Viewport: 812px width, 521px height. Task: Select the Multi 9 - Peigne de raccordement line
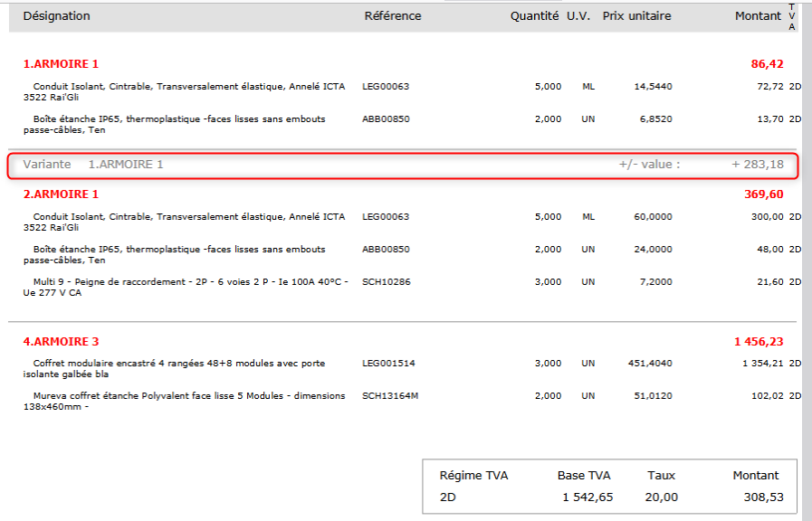click(x=186, y=287)
